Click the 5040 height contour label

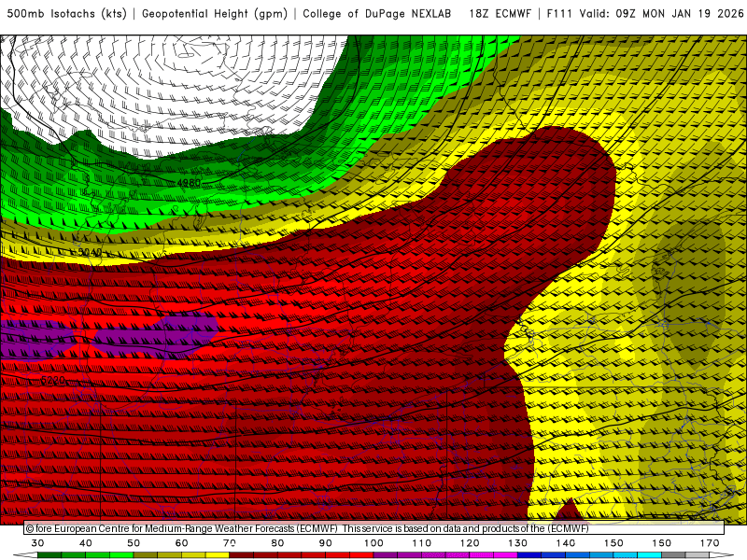click(x=90, y=252)
